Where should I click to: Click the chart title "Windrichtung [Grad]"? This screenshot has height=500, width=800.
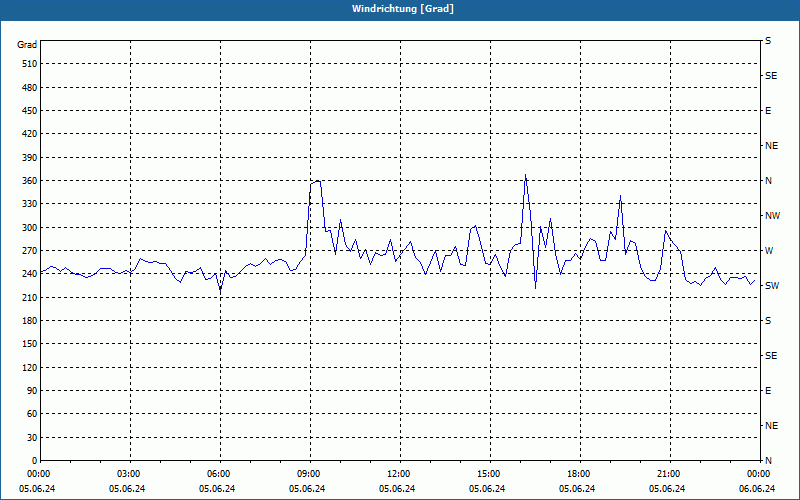(403, 9)
